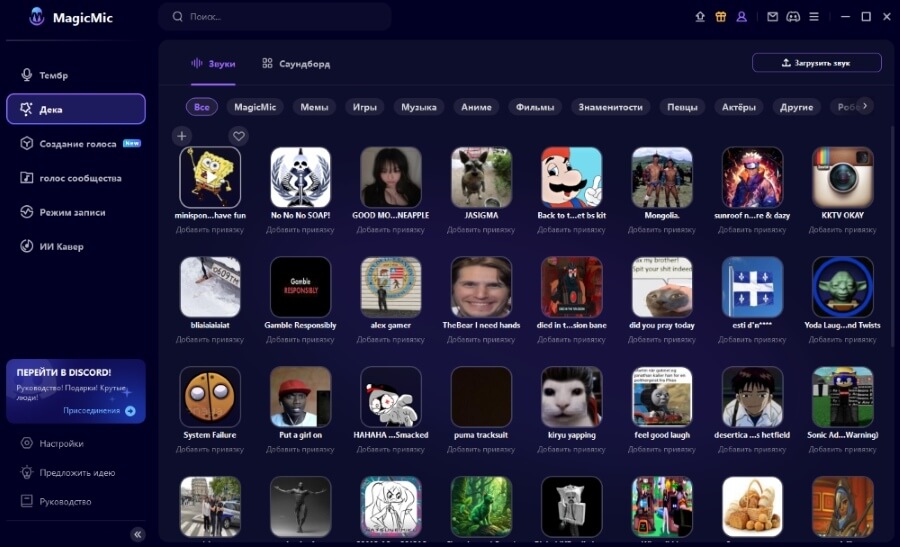This screenshot has height=547, width=900.
Task: Click the Присоединения Discord link
Action: (99, 410)
